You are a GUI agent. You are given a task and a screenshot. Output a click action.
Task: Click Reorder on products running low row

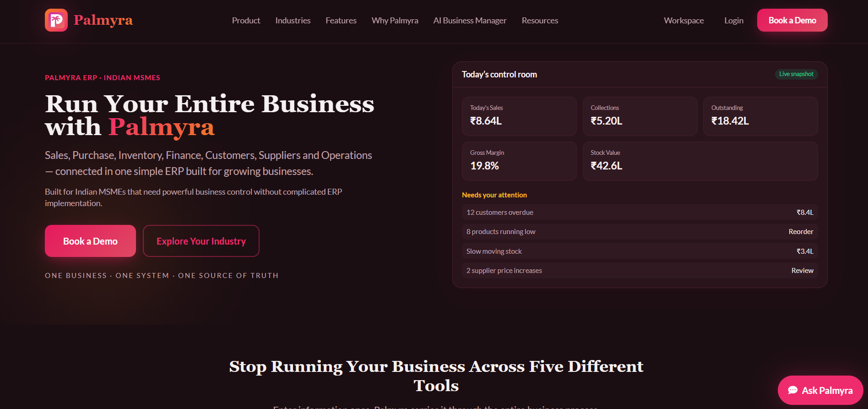(801, 232)
